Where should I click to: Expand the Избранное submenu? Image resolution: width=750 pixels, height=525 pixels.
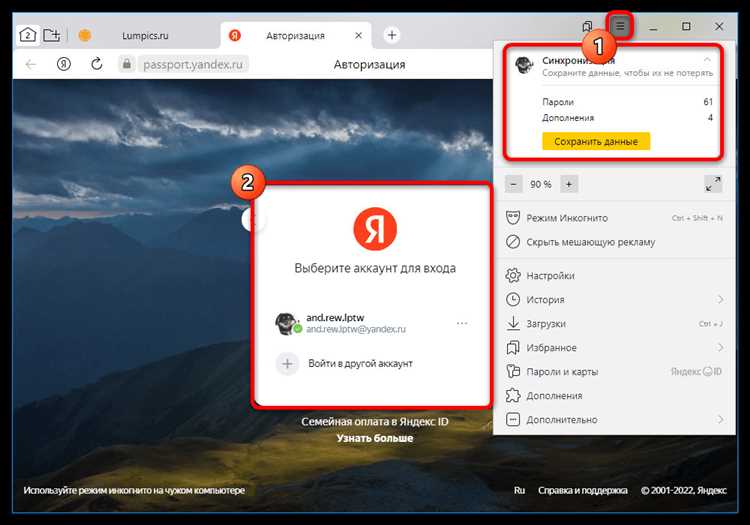[x=720, y=347]
